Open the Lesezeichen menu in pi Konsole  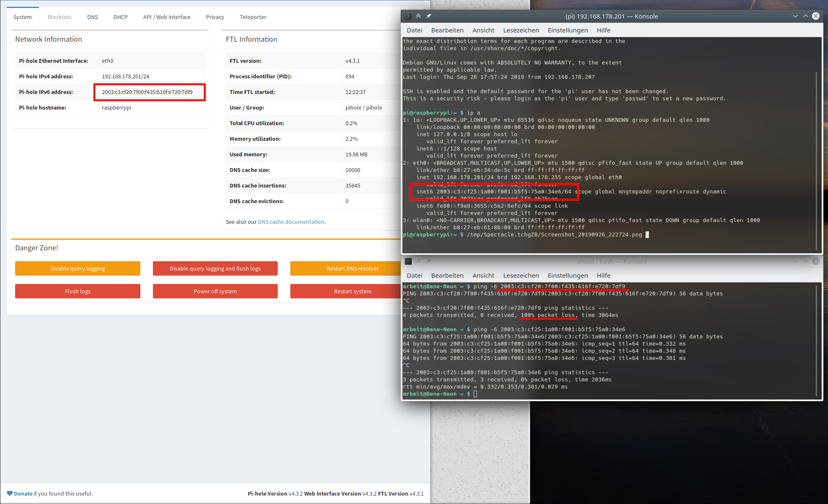point(521,30)
